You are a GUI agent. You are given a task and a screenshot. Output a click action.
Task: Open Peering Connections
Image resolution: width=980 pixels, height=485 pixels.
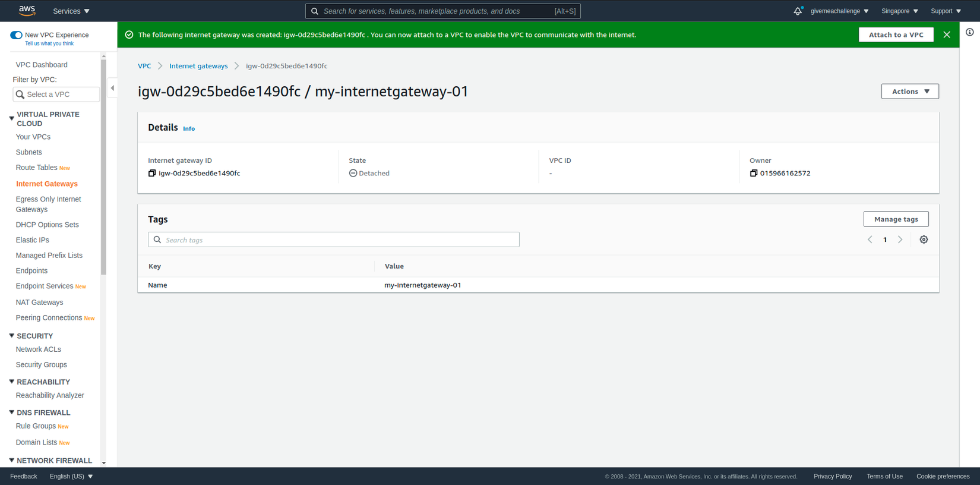pos(49,317)
